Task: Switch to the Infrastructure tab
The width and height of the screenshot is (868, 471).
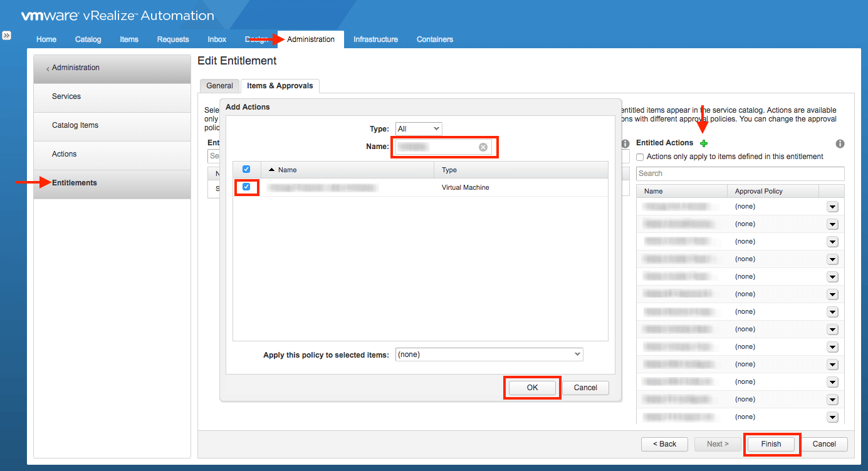Action: [x=375, y=39]
